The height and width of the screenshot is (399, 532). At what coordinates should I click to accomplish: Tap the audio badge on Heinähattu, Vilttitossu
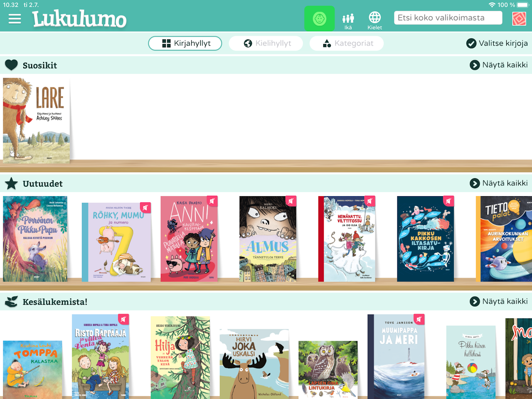point(369,201)
